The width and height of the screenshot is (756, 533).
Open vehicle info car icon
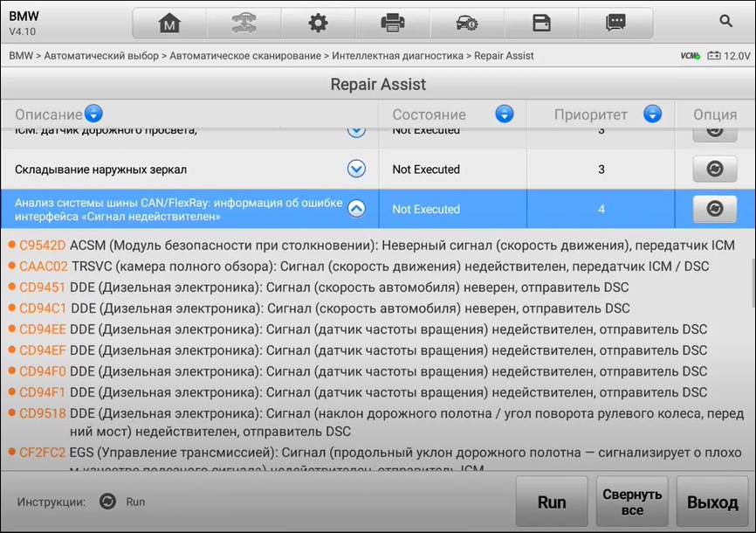pos(467,23)
